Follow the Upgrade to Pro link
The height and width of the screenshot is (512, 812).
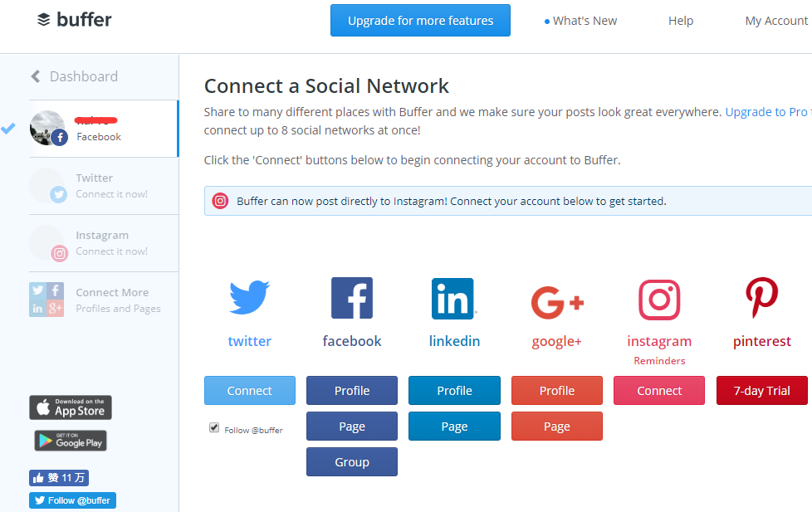[766, 112]
